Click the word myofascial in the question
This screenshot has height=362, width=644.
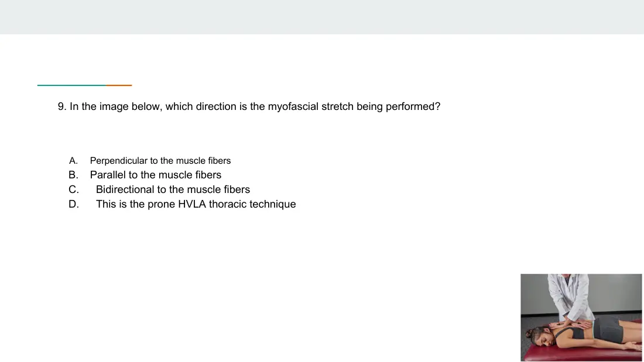click(293, 106)
